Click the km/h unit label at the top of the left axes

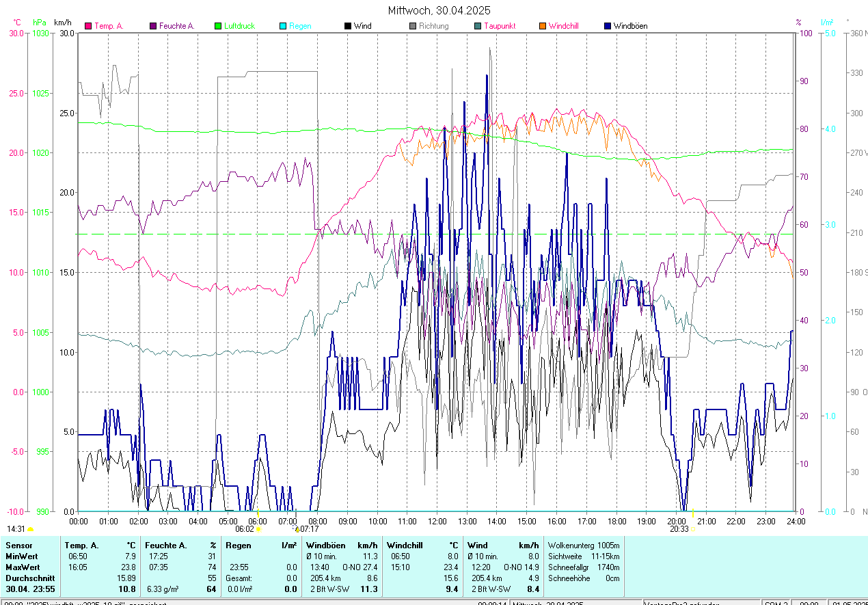point(63,23)
